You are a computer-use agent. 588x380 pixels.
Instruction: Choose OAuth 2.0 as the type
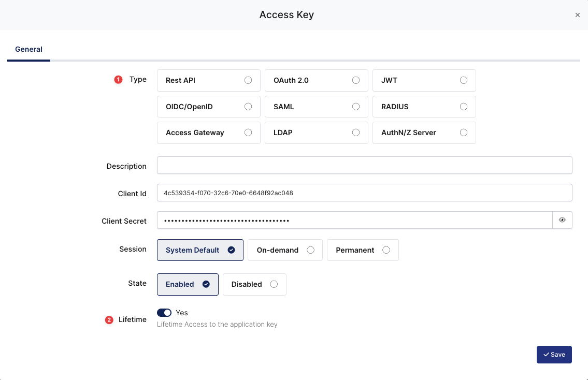316,80
